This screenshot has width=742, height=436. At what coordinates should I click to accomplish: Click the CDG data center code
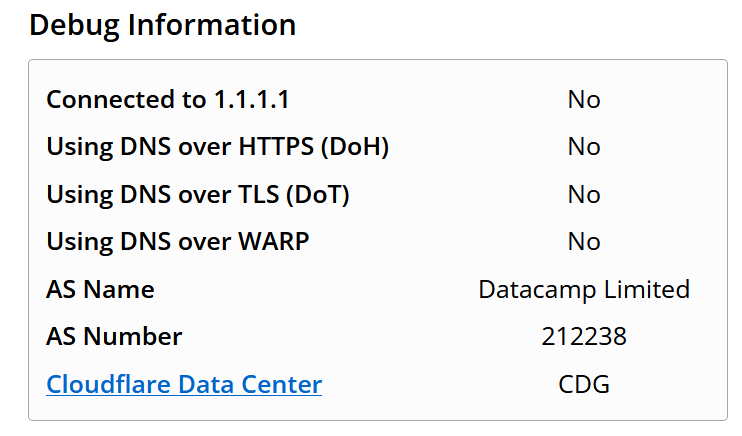click(x=584, y=384)
